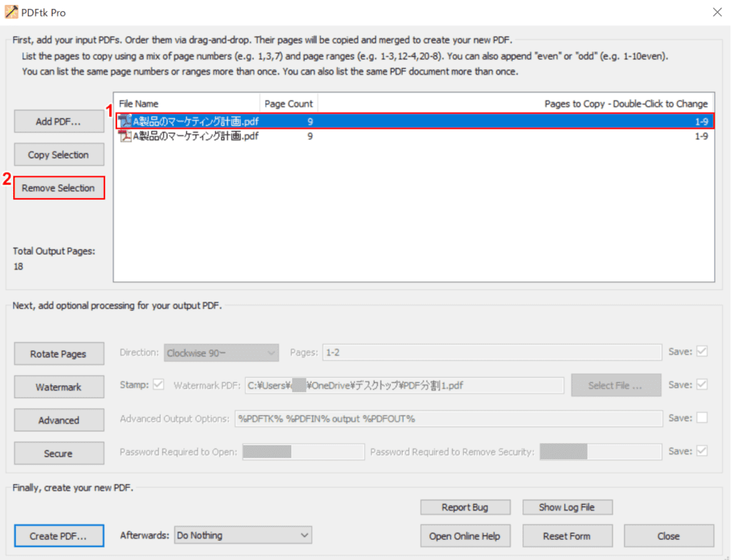Select the highlighted first PDF file name
The width and height of the screenshot is (731, 560).
196,122
